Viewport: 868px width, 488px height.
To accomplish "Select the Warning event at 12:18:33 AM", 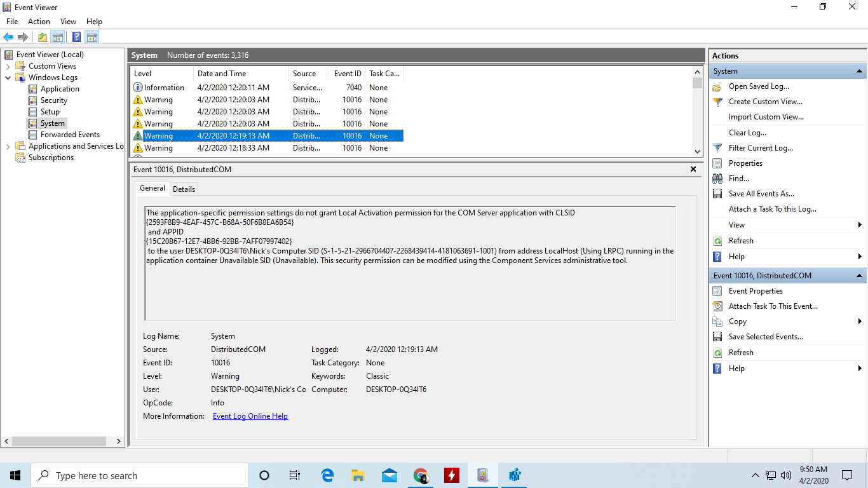I will pyautogui.click(x=267, y=148).
